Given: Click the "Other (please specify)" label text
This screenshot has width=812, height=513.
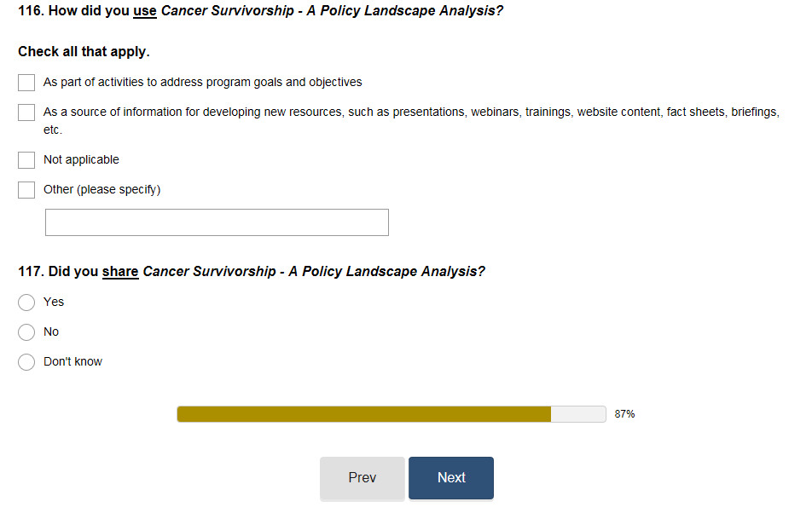Looking at the screenshot, I should [101, 190].
